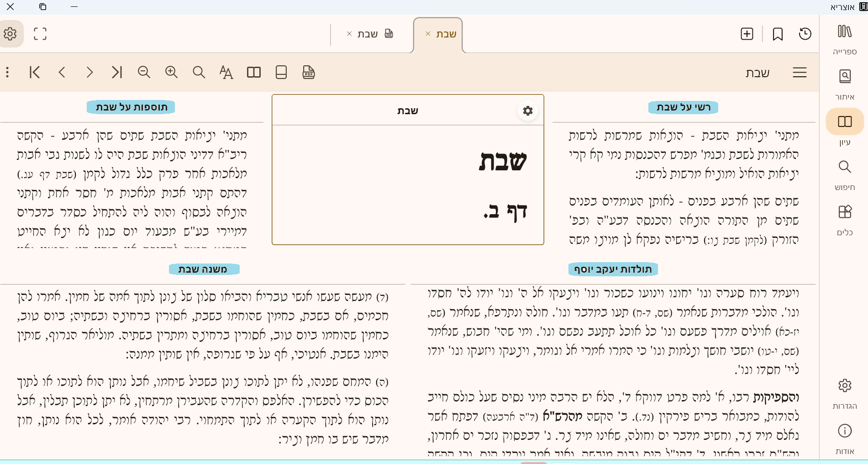This screenshot has height=464, width=868.
Task: Open the vertical three-dot options menu
Action: click(x=7, y=72)
